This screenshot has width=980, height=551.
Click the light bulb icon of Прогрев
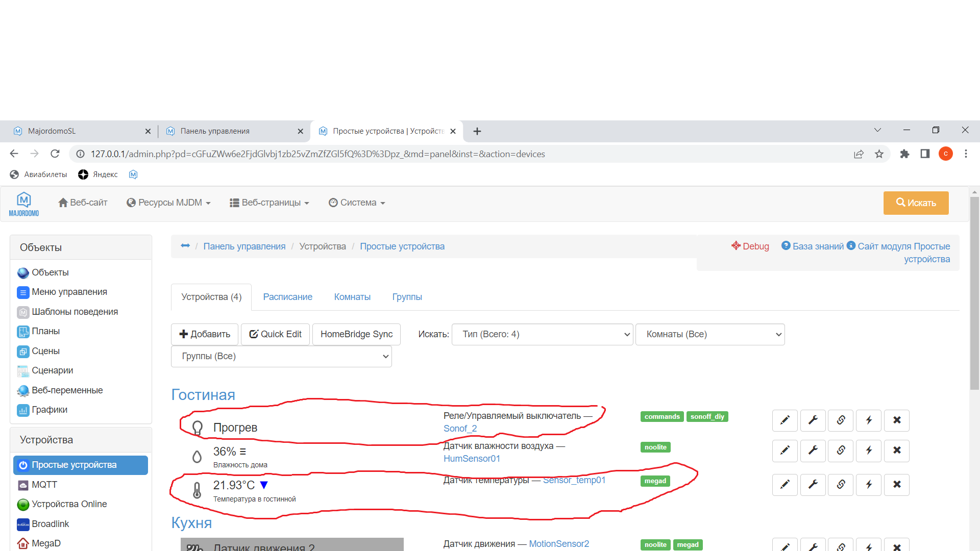(x=197, y=428)
